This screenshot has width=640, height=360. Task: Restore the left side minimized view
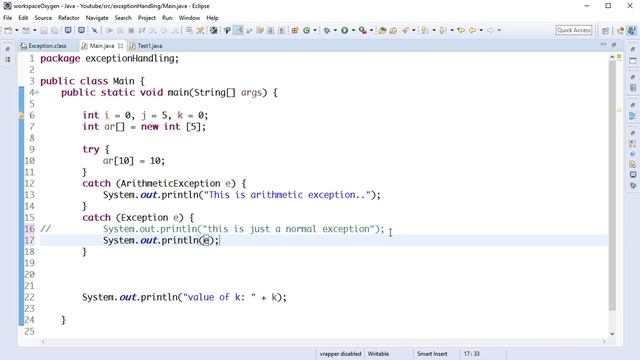point(7,49)
